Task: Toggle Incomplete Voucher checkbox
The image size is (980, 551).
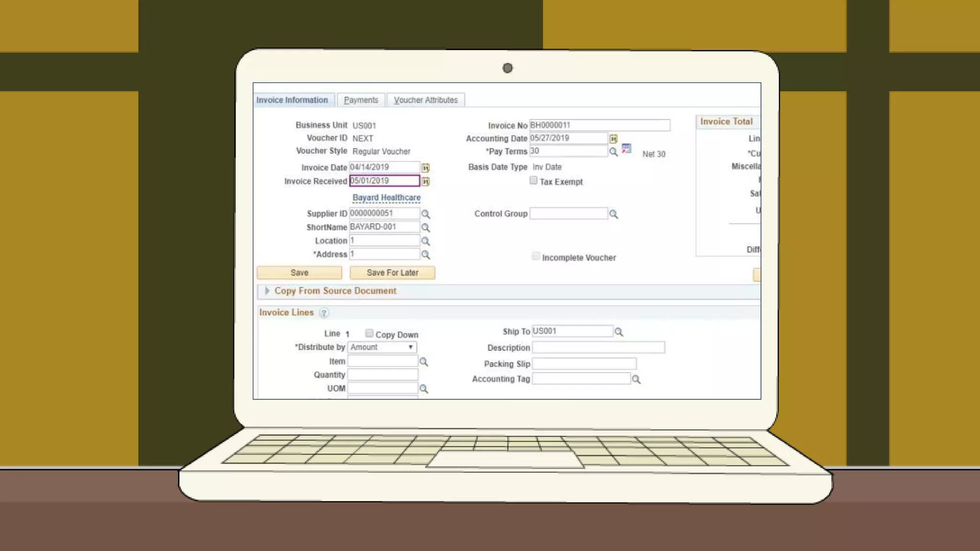Action: click(536, 256)
